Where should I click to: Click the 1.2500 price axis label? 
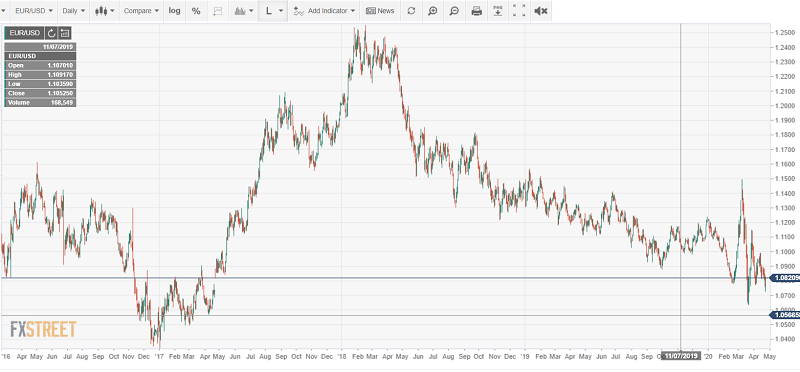(x=784, y=33)
